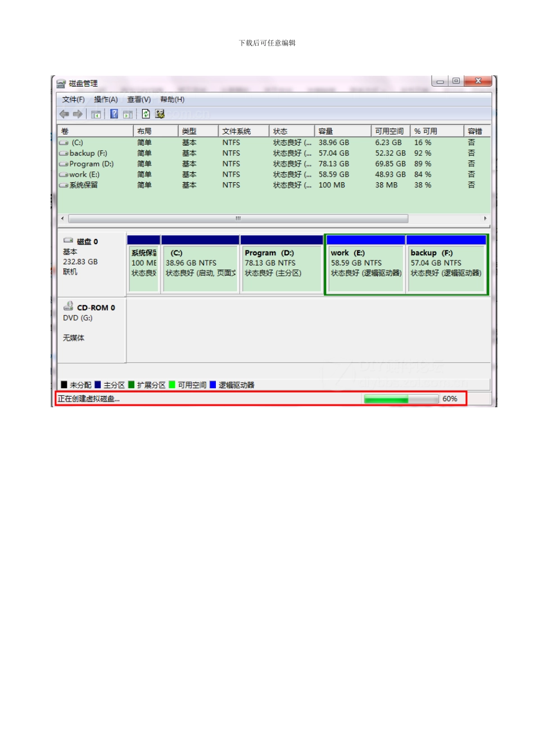Screen dimensions: 534x756
Task: Open the blue Help question-mark icon
Action: point(114,114)
